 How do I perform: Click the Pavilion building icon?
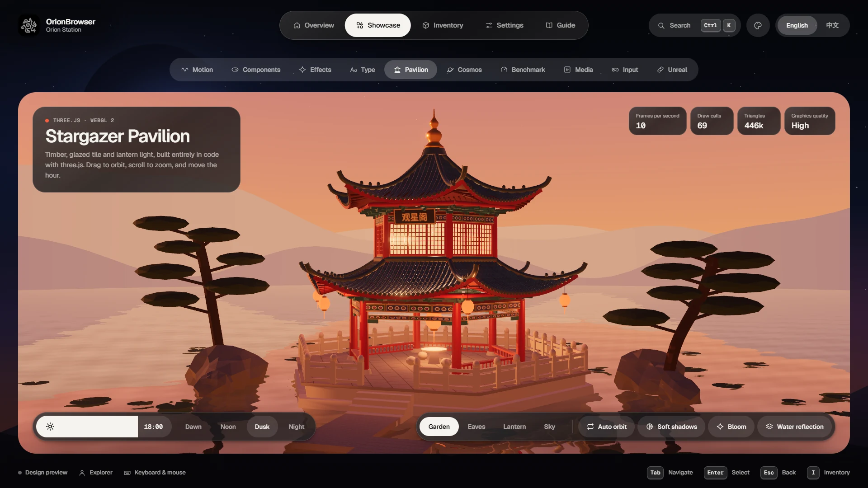[397, 70]
